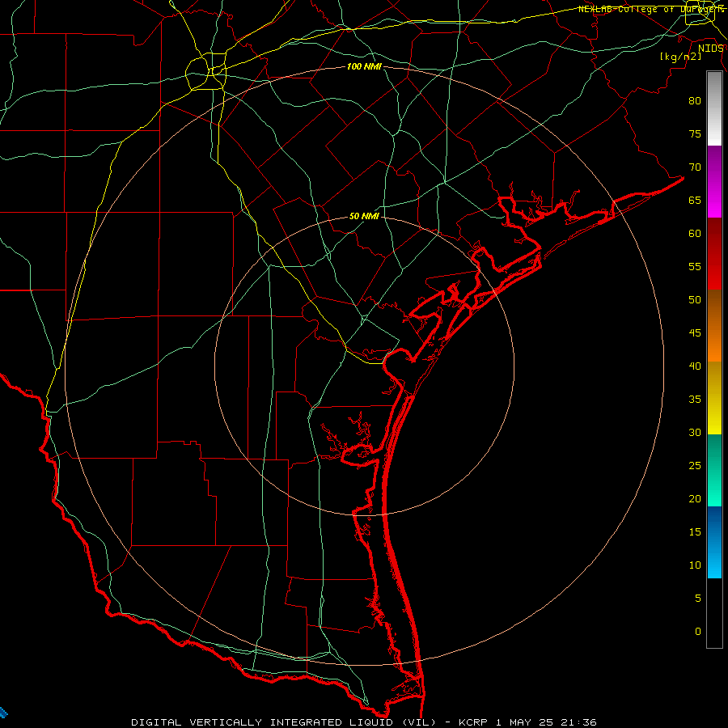Click the "NIDS" label above the scale
This screenshot has height=728, width=728.
point(711,48)
